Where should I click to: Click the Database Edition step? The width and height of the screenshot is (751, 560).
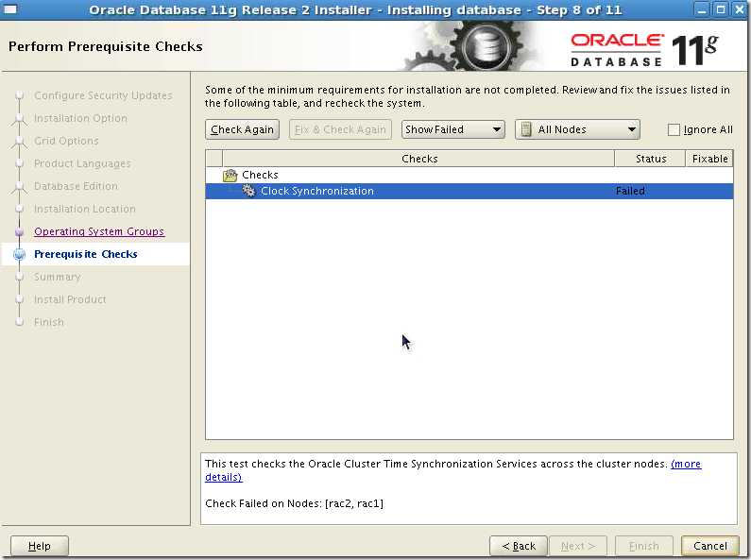coord(76,186)
